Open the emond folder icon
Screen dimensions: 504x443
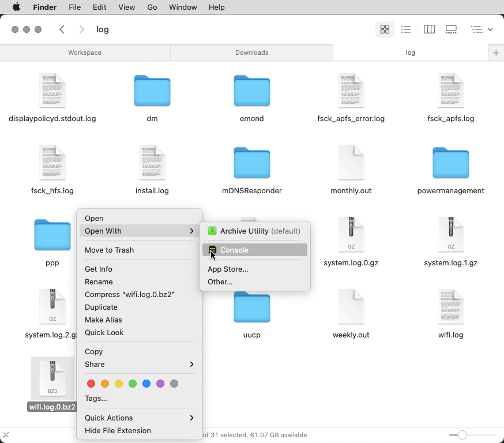pos(252,91)
